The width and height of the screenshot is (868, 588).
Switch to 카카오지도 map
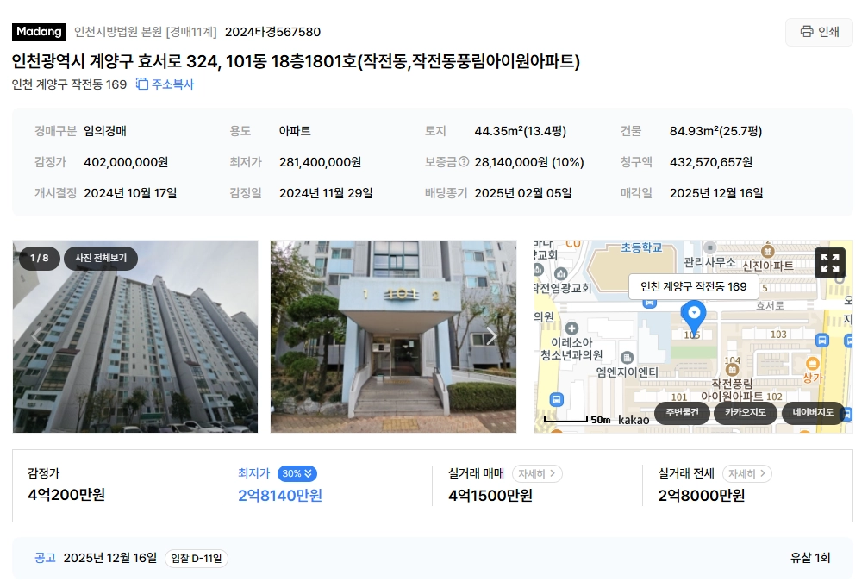[x=745, y=412]
